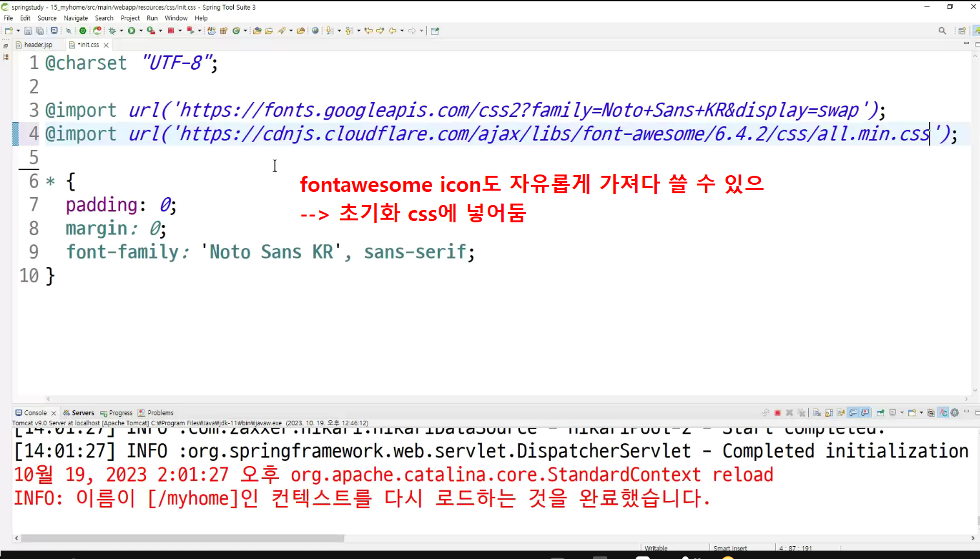Close the init.css editor tab
Viewport: 980px width, 559px height.
pyautogui.click(x=106, y=45)
